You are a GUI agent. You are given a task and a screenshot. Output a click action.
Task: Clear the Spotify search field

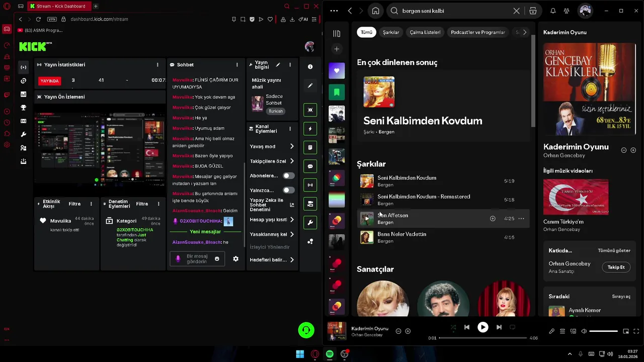coord(516,11)
